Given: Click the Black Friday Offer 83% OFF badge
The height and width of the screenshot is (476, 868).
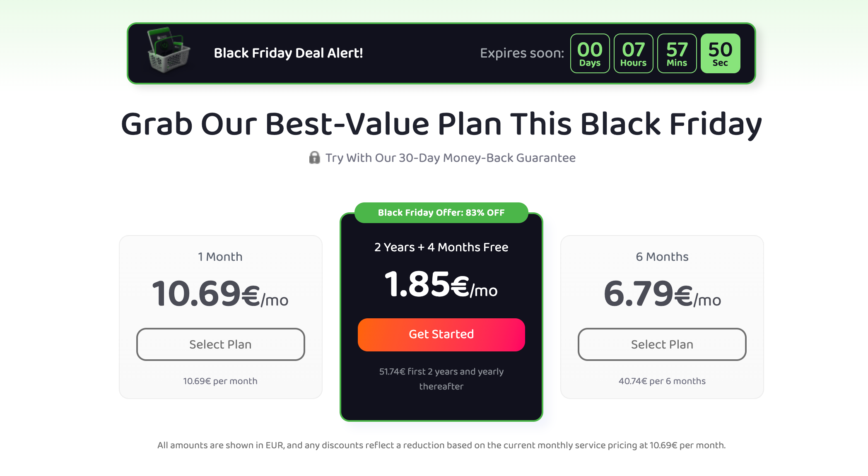Looking at the screenshot, I should (441, 213).
